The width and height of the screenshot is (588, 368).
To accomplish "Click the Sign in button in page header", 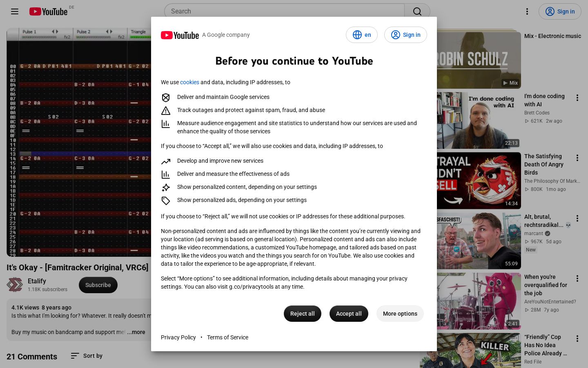I will (560, 11).
